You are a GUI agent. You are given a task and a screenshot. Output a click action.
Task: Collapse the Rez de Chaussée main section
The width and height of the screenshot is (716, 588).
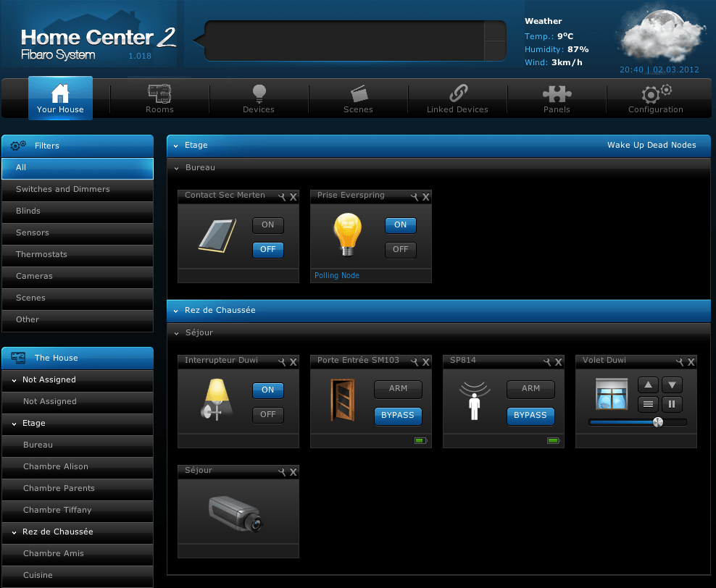(176, 311)
